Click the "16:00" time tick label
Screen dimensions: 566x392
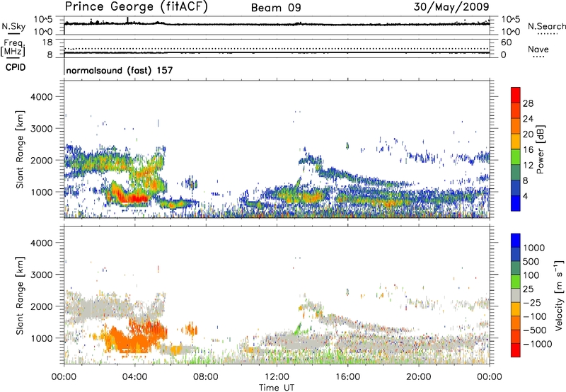pos(347,377)
